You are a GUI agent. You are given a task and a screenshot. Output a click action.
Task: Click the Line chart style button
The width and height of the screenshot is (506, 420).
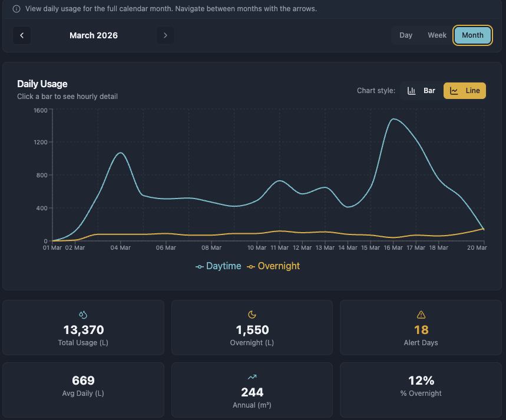coord(464,90)
